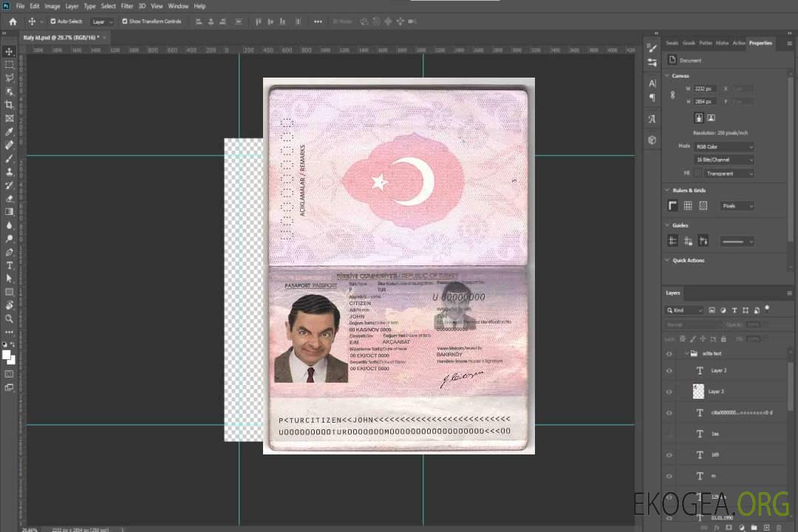Select the Crop tool
Image resolution: width=798 pixels, height=532 pixels.
pos(9,104)
